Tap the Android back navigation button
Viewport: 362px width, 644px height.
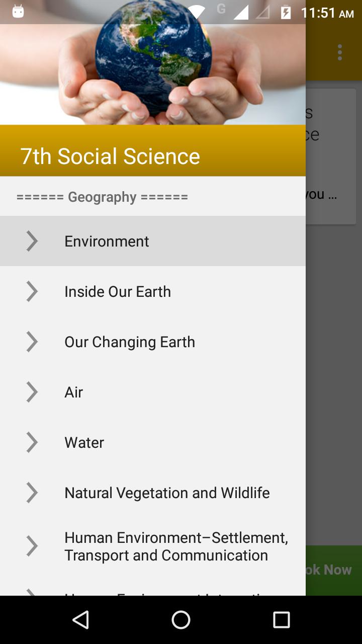[80, 620]
